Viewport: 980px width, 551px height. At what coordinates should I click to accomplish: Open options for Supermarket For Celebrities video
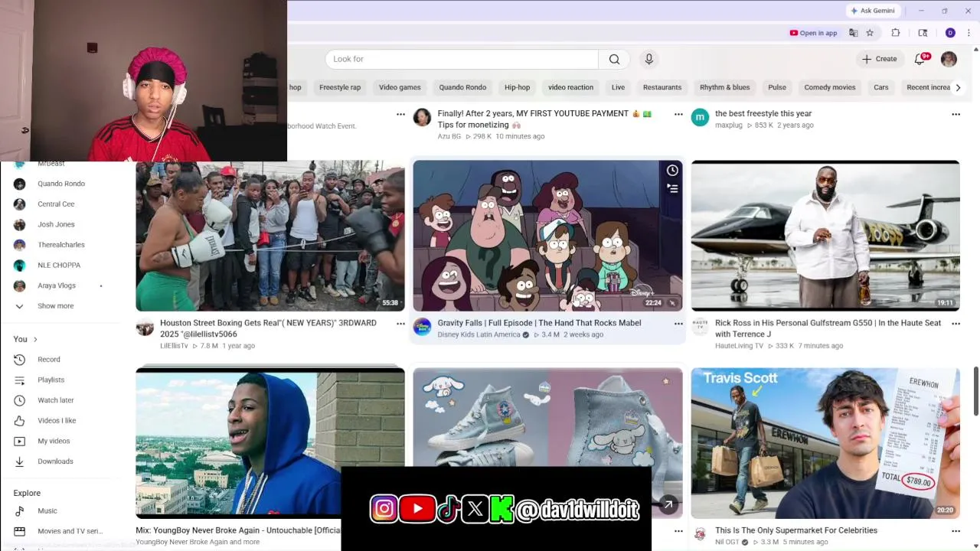[x=955, y=531]
